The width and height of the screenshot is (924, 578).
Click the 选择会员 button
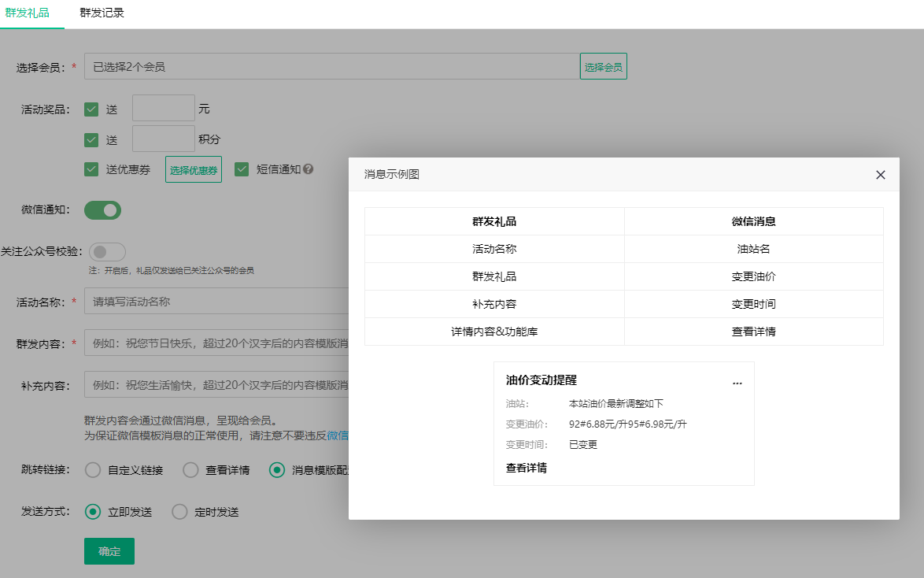[x=603, y=67]
